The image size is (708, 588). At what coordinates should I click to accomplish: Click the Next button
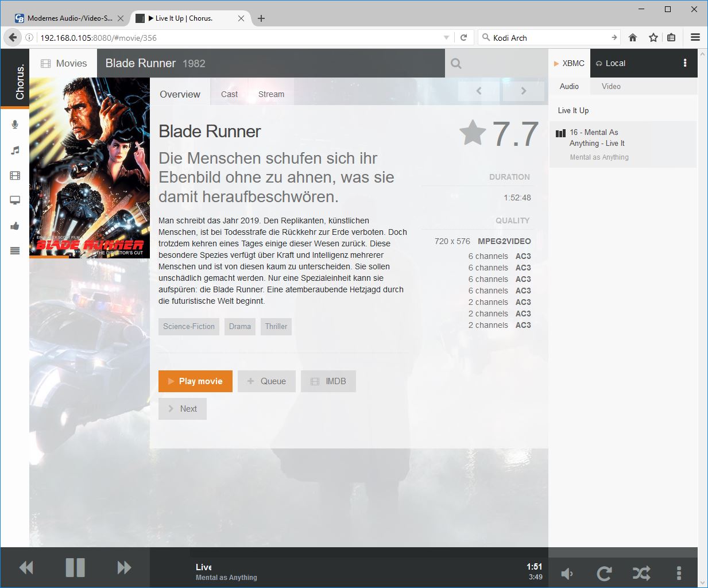(x=183, y=409)
